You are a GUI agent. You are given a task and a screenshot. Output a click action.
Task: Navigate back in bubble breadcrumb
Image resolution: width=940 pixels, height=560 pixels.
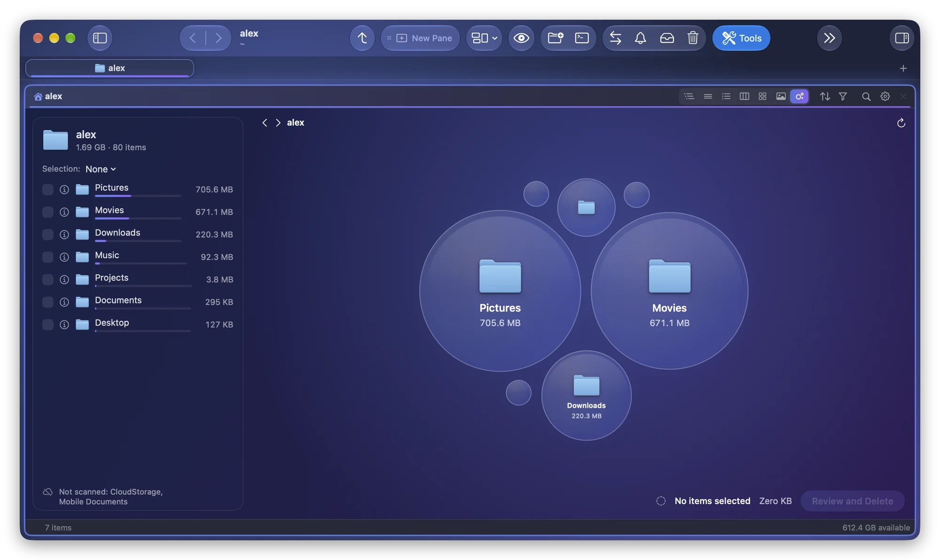[x=265, y=123]
